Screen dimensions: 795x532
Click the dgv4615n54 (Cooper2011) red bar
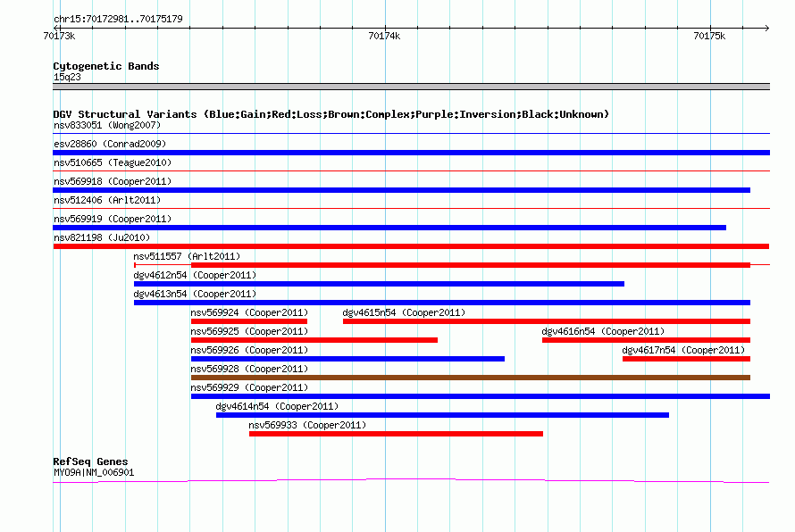pos(547,321)
